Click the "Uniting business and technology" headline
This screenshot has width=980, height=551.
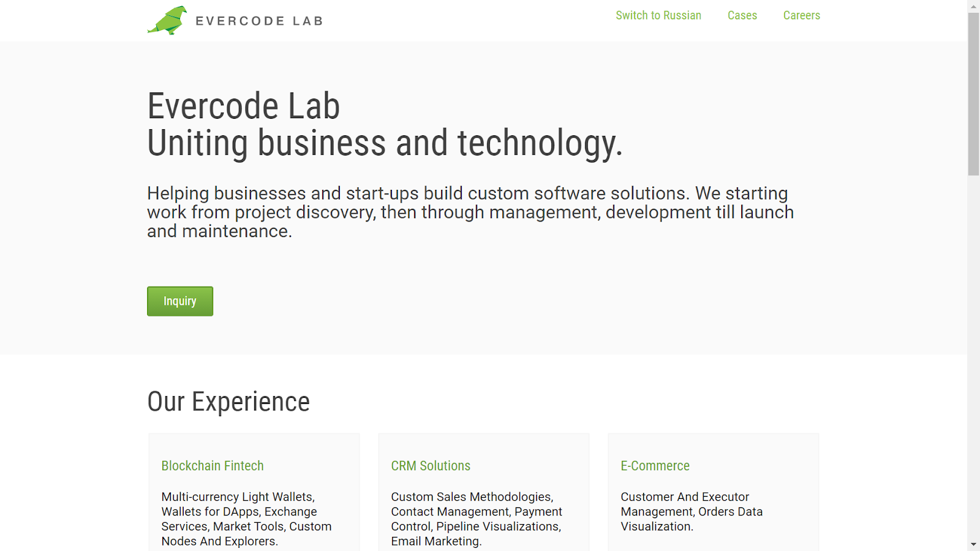pyautogui.click(x=385, y=143)
